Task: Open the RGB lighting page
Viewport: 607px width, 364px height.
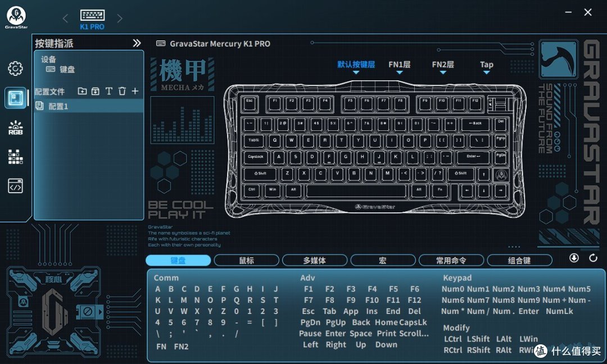Action: 15,128
